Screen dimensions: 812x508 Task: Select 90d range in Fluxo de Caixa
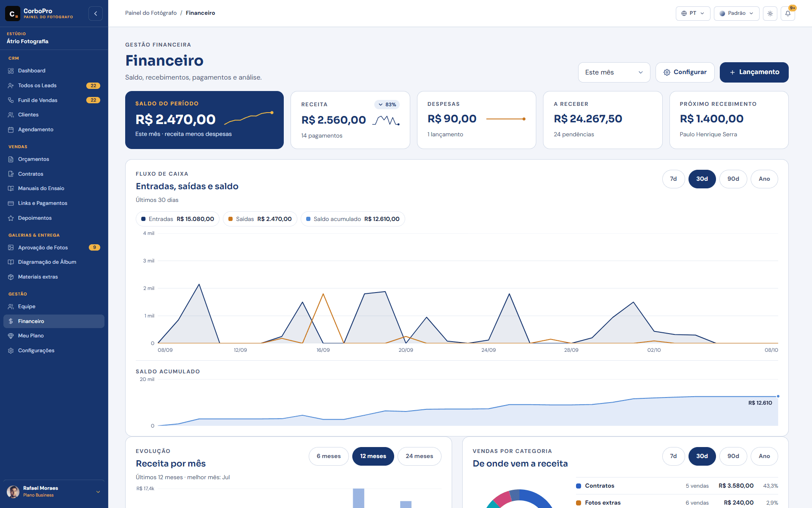[x=733, y=179]
